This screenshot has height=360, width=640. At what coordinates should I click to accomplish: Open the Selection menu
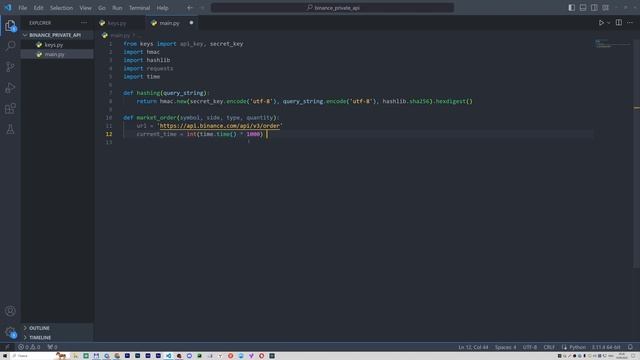61,8
